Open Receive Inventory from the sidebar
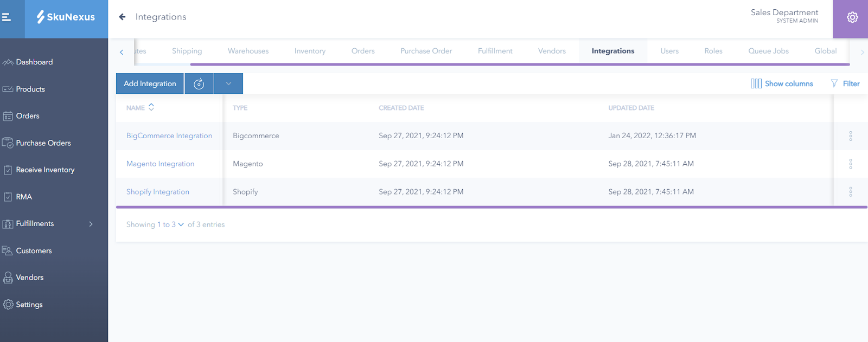 click(45, 170)
